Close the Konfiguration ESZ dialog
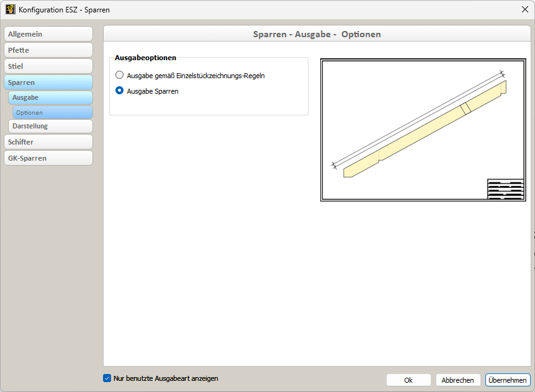The height and width of the screenshot is (392, 535). click(x=525, y=9)
